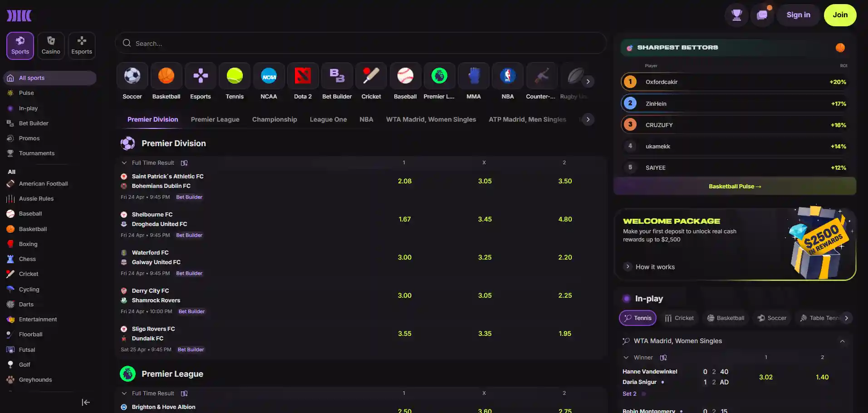Open stats icon next to Full Time Result in Premier Division
The height and width of the screenshot is (413, 868).
pos(184,163)
